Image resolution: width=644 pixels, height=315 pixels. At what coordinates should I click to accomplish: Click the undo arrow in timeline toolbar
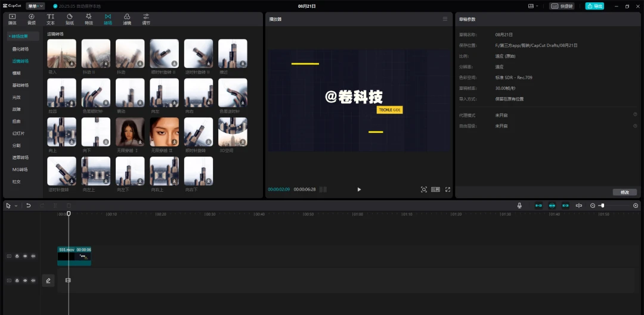point(29,205)
